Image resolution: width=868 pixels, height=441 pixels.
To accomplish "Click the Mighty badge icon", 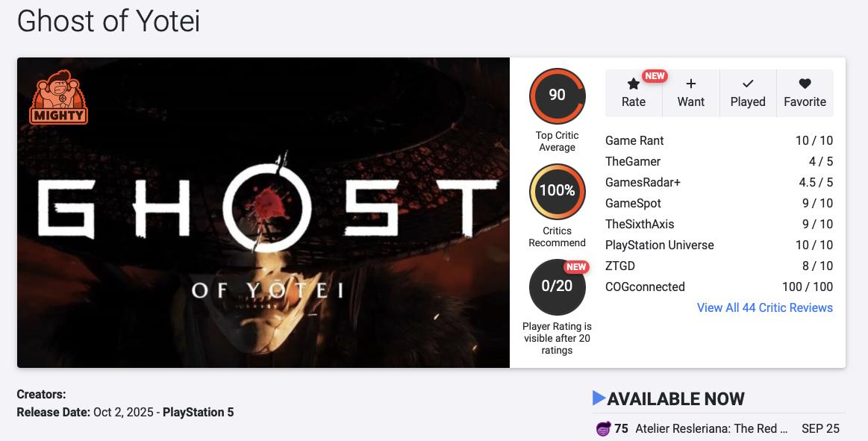I will pos(58,97).
